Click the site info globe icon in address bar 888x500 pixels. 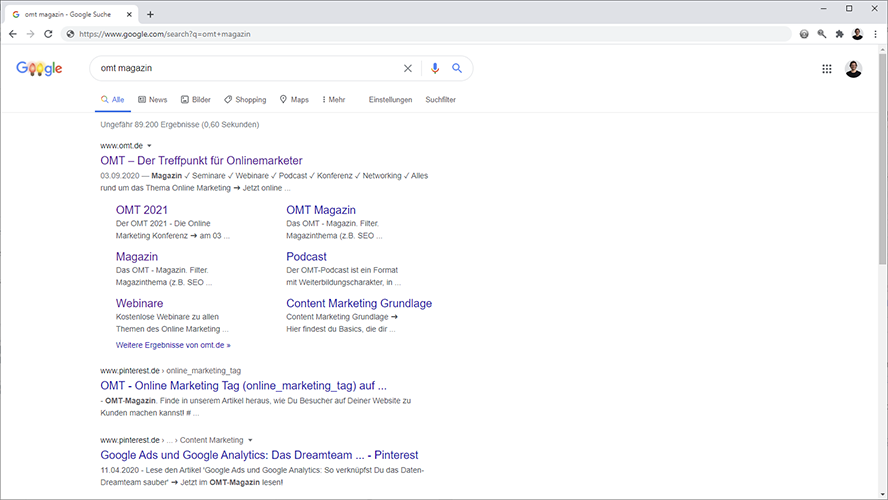(70, 34)
